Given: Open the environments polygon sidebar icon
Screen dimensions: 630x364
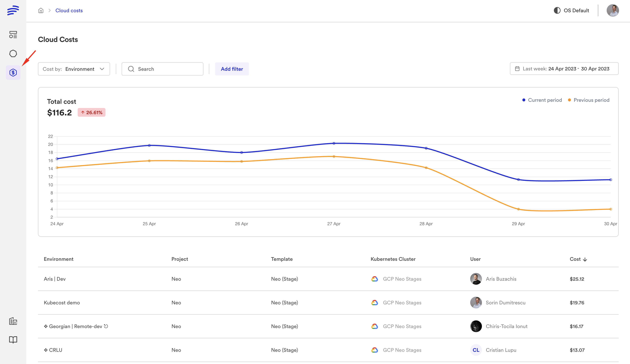Looking at the screenshot, I should (x=13, y=53).
